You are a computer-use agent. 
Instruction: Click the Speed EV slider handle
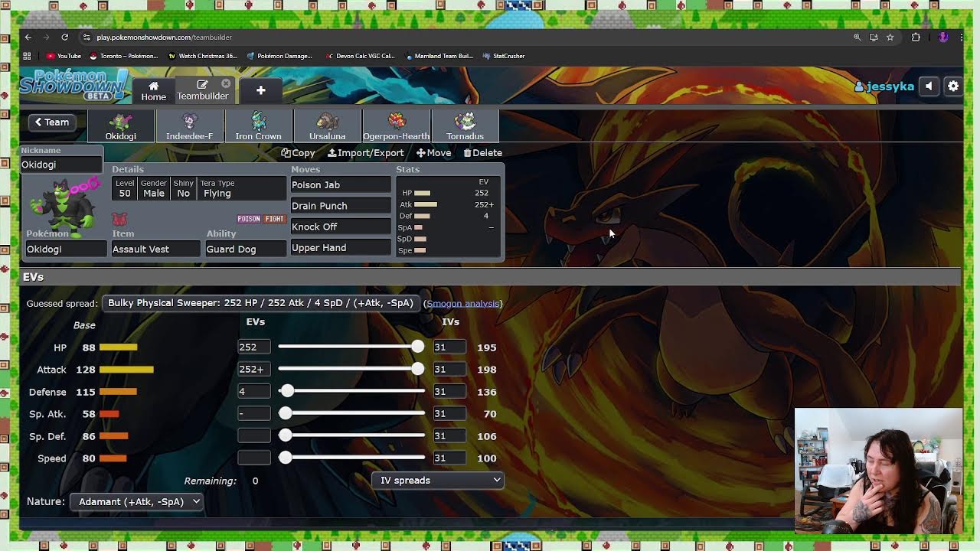tap(286, 458)
